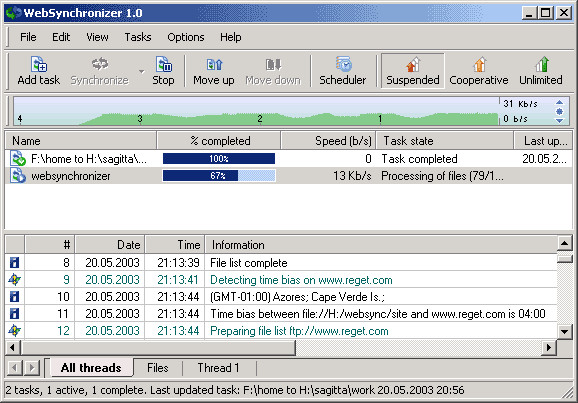Toggle Suspended speed mode
The image size is (578, 403).
[412, 71]
